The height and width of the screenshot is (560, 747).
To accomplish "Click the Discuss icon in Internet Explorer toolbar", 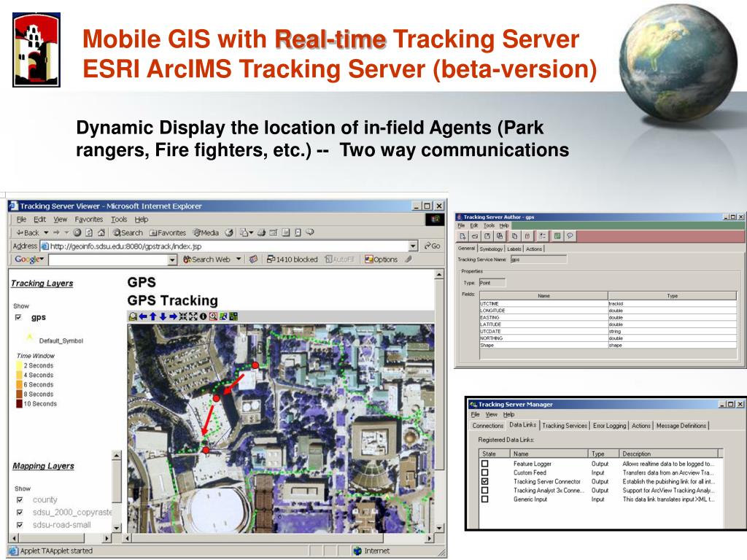I will click(310, 233).
